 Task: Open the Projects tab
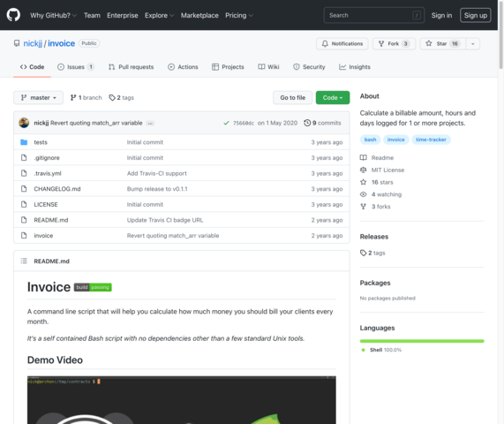point(228,67)
